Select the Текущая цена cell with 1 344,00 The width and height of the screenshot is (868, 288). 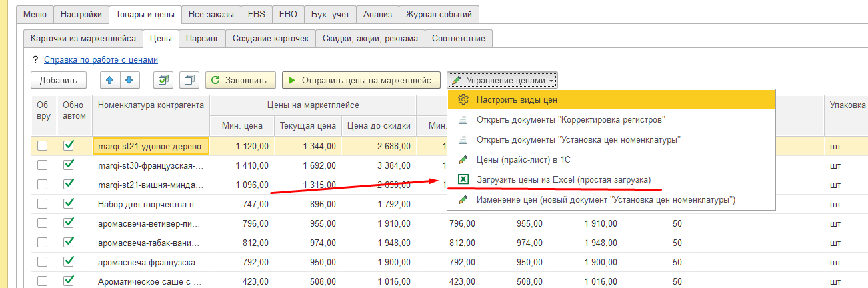pyautogui.click(x=307, y=146)
